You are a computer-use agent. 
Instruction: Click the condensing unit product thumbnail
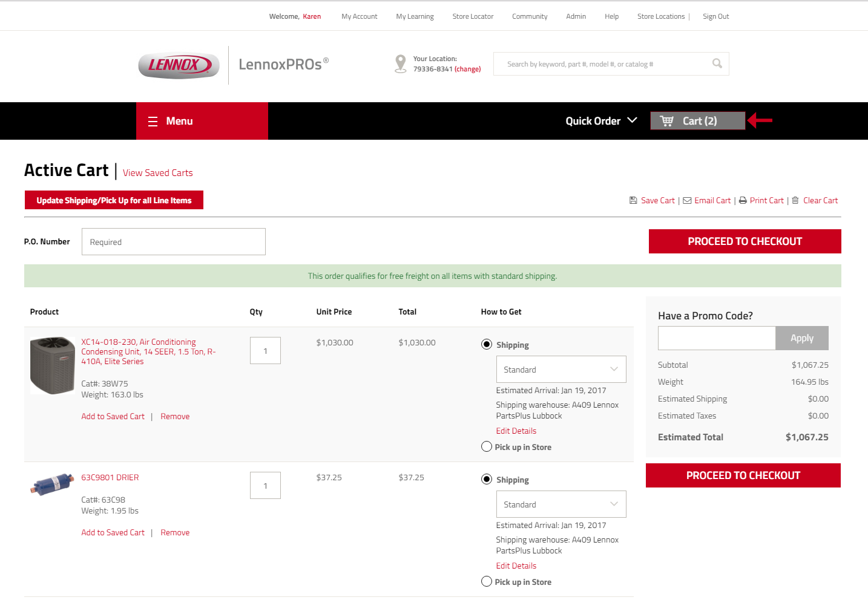coord(53,365)
